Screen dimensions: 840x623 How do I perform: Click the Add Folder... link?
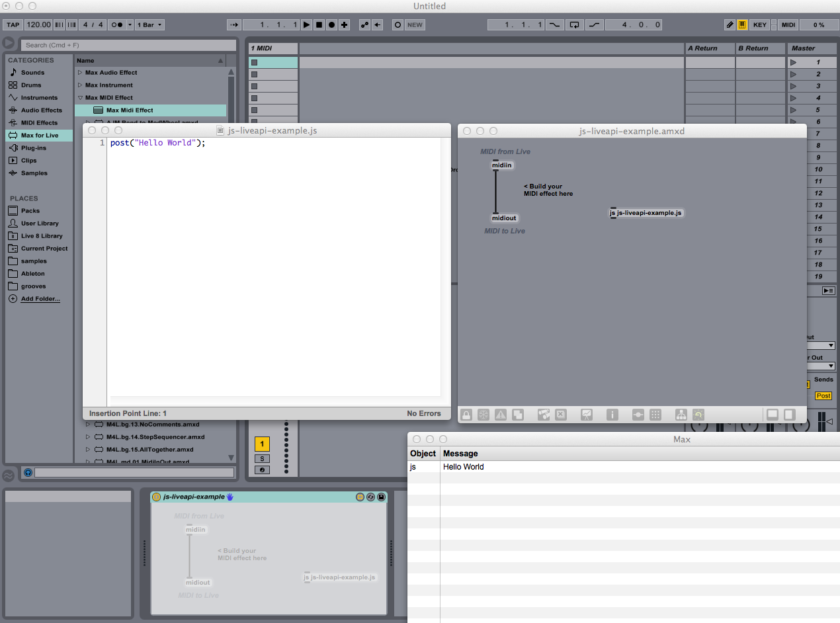(40, 299)
